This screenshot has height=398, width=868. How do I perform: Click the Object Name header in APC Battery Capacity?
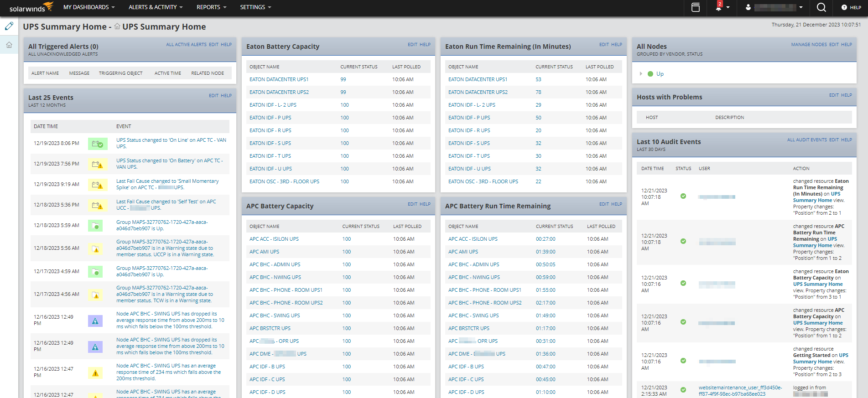point(264,227)
